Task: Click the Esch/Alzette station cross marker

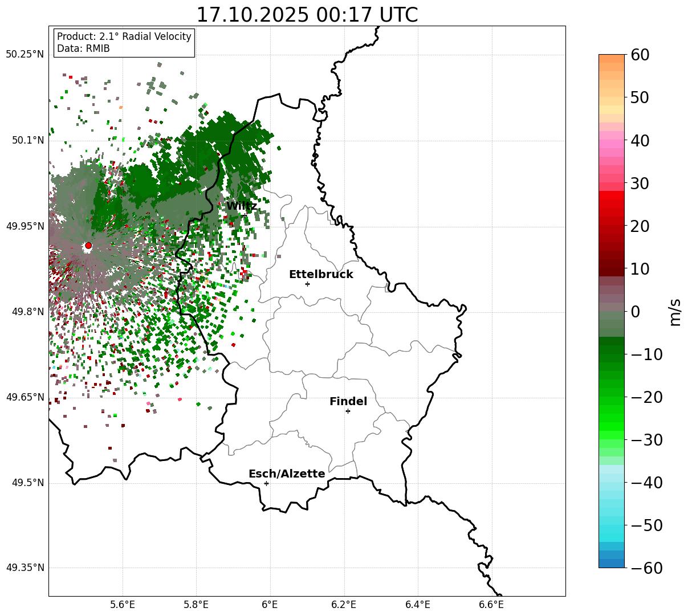Action: tap(266, 483)
